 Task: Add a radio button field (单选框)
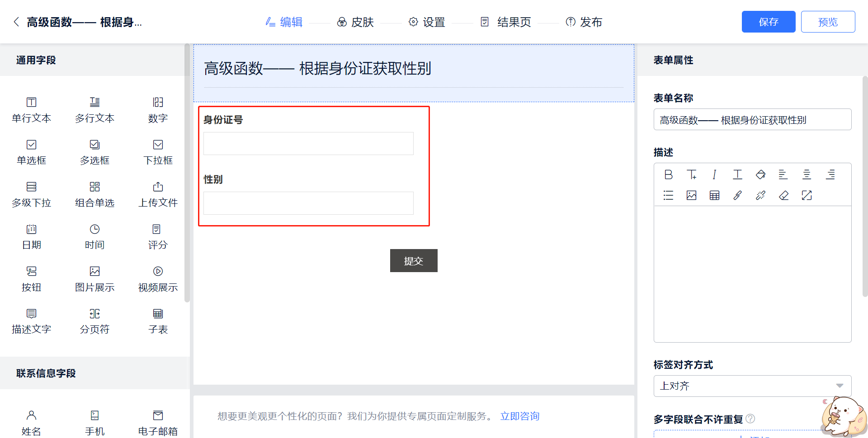(31, 152)
